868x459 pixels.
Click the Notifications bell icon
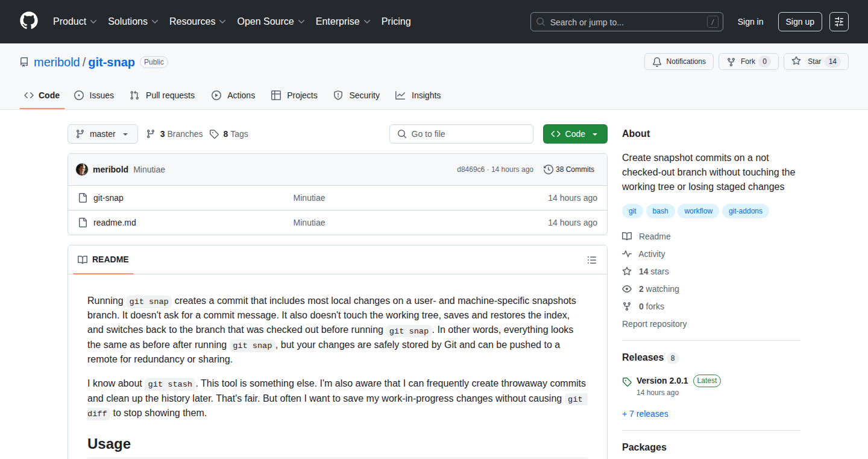656,62
